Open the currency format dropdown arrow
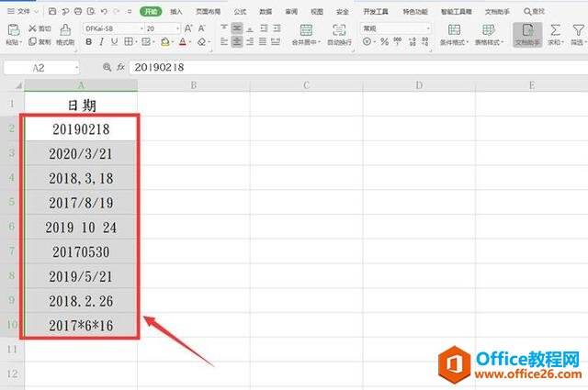The width and height of the screenshot is (588, 390). (375, 42)
